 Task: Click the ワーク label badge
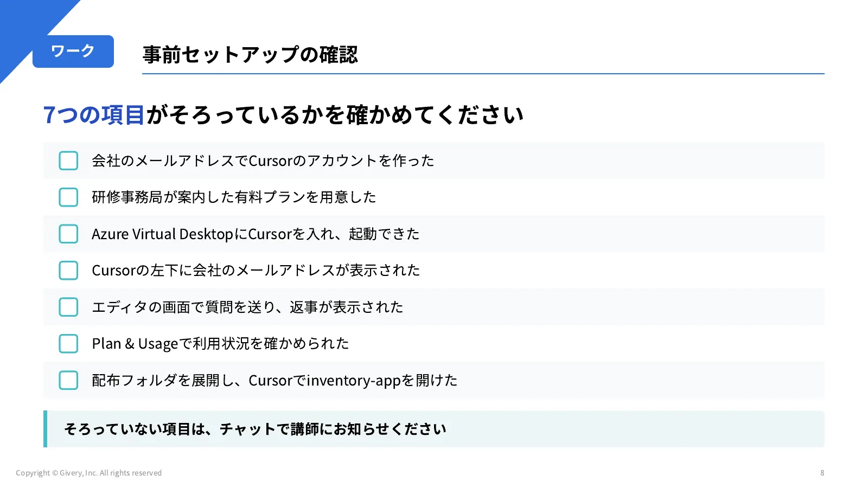(73, 52)
